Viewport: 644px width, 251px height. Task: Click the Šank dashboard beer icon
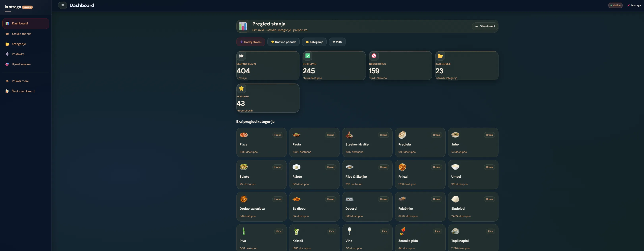(x=7, y=91)
